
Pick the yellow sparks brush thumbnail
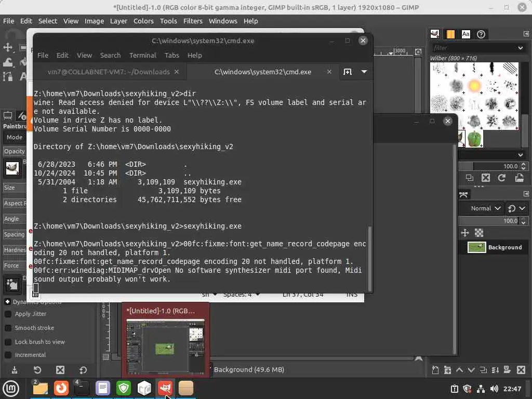pyautogui.click(x=475, y=86)
